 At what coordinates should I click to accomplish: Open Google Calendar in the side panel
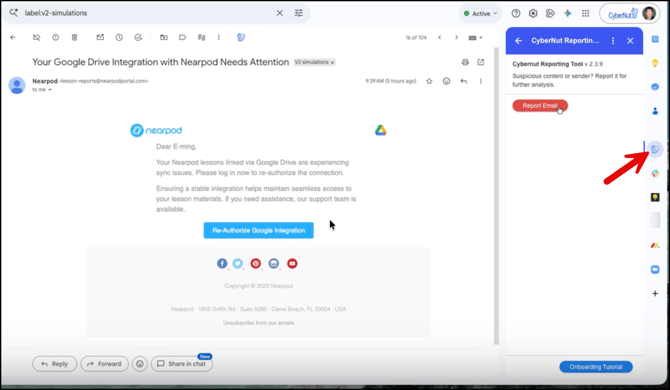pyautogui.click(x=655, y=39)
